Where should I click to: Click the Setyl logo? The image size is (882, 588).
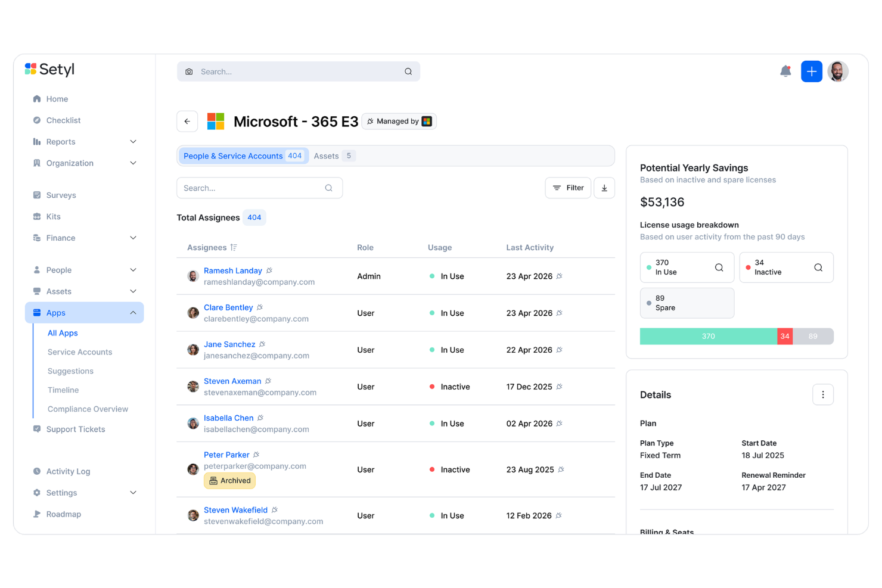49,69
